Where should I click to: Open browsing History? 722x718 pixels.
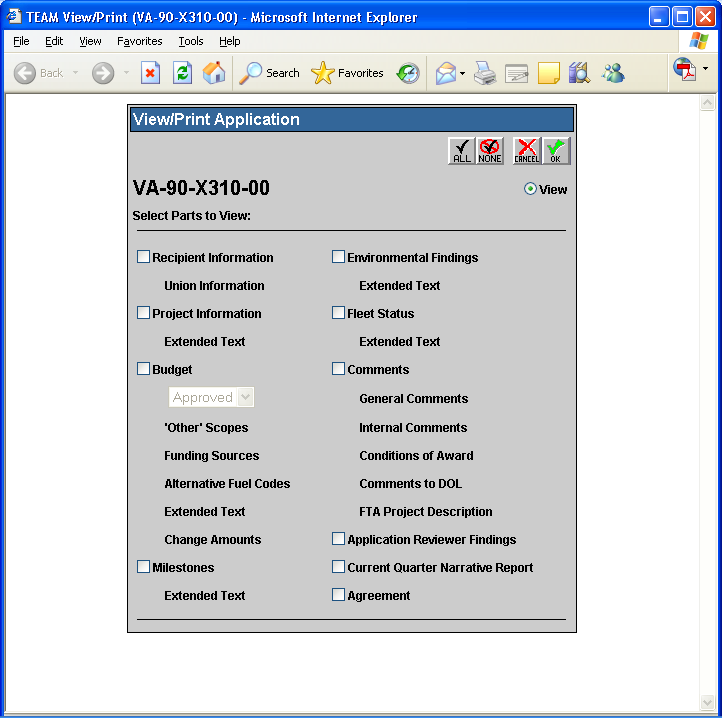(x=408, y=73)
